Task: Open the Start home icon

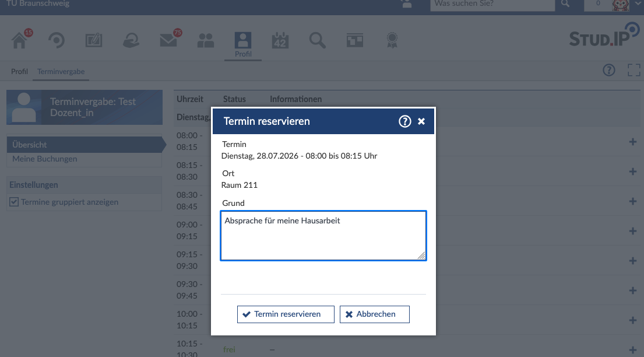Action: coord(19,40)
